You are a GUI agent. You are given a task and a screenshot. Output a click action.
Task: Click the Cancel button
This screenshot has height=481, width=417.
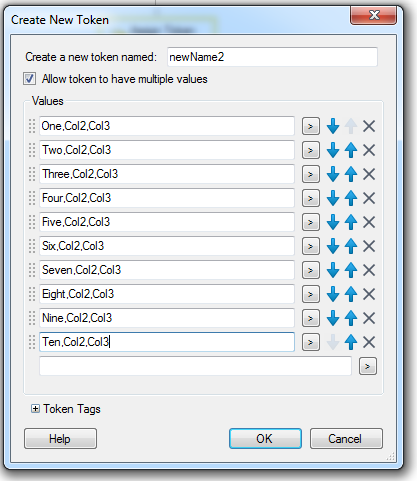click(x=346, y=439)
